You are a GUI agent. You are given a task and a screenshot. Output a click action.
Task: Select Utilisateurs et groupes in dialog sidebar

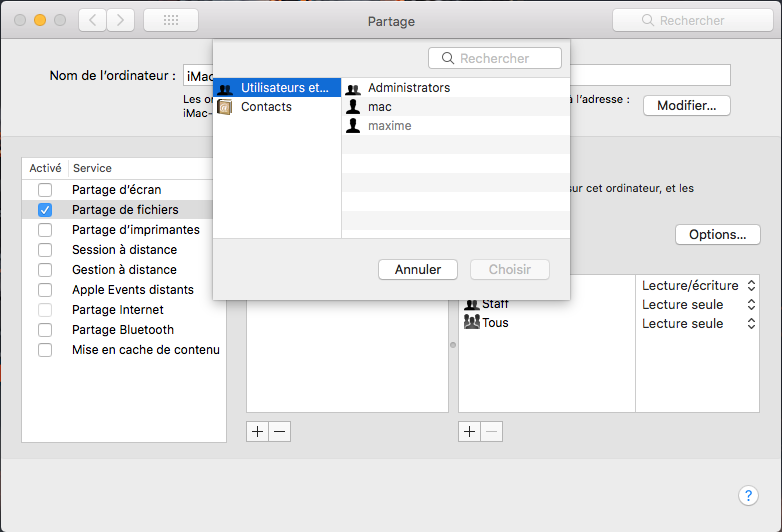275,88
